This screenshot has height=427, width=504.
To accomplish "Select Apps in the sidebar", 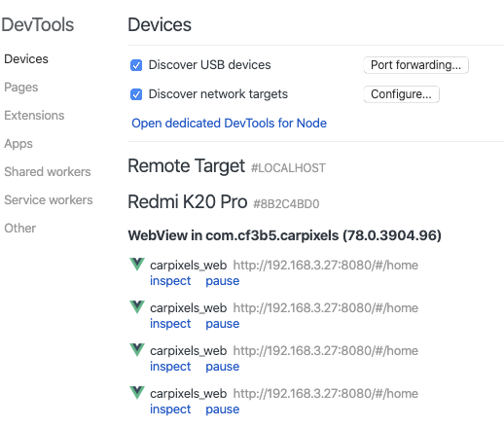I will click(18, 144).
